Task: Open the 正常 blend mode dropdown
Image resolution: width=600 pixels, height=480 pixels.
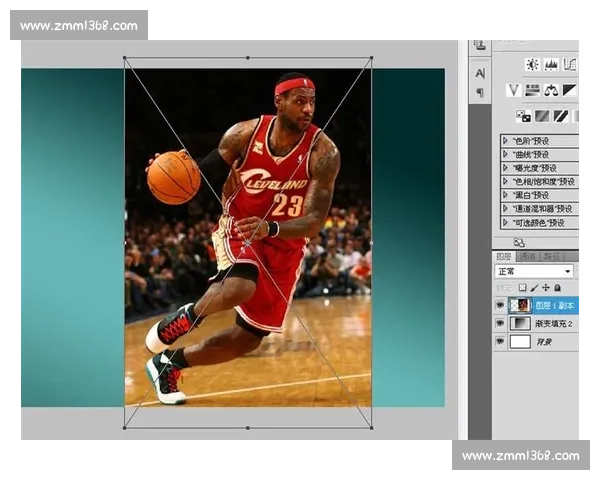Action: 534,271
